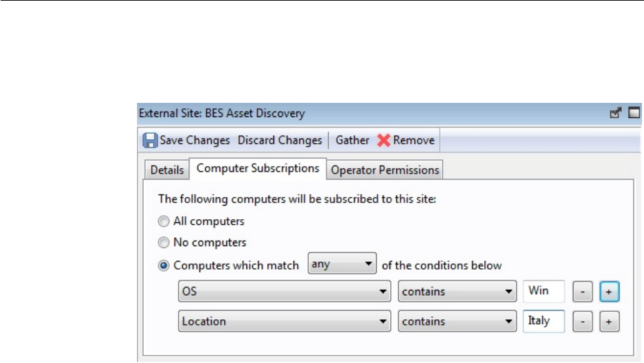Open the any/all match dropdown

coord(342,265)
